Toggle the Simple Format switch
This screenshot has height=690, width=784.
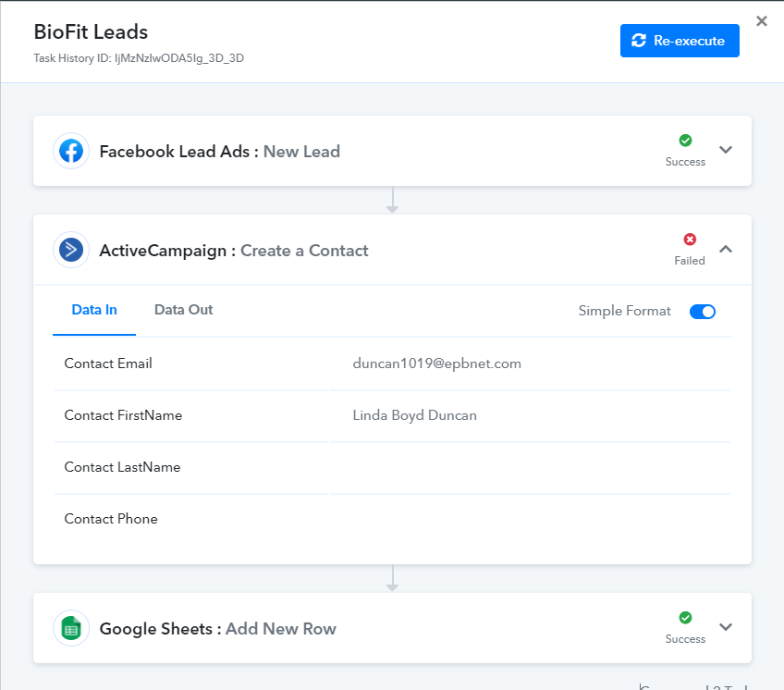point(702,311)
